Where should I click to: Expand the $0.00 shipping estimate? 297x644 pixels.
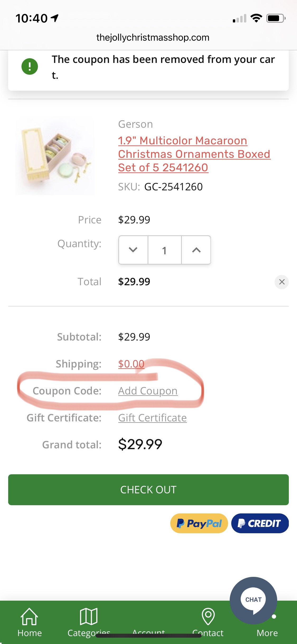[131, 364]
